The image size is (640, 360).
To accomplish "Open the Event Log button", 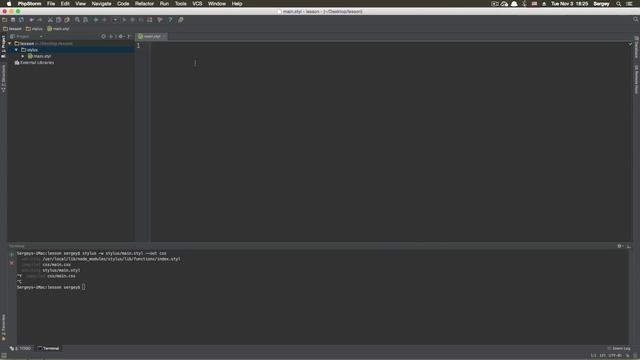I will (x=619, y=348).
